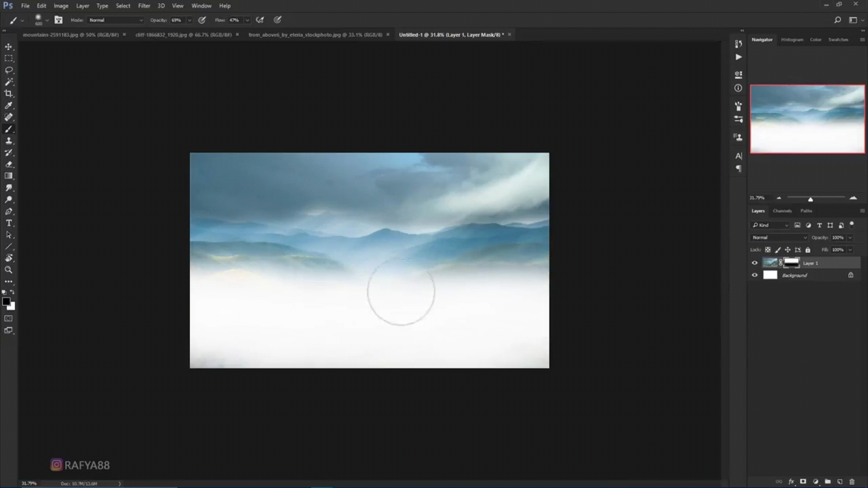Open the Brush Settings panel icon
This screenshot has height=488, width=868.
click(x=738, y=106)
